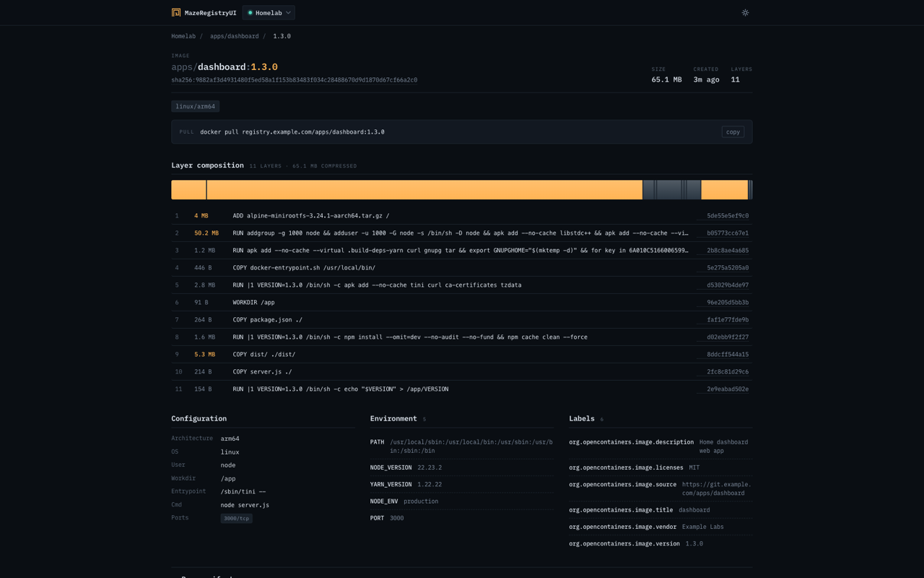Toggle the light/dark theme sun icon
The width and height of the screenshot is (924, 578).
[x=745, y=12]
